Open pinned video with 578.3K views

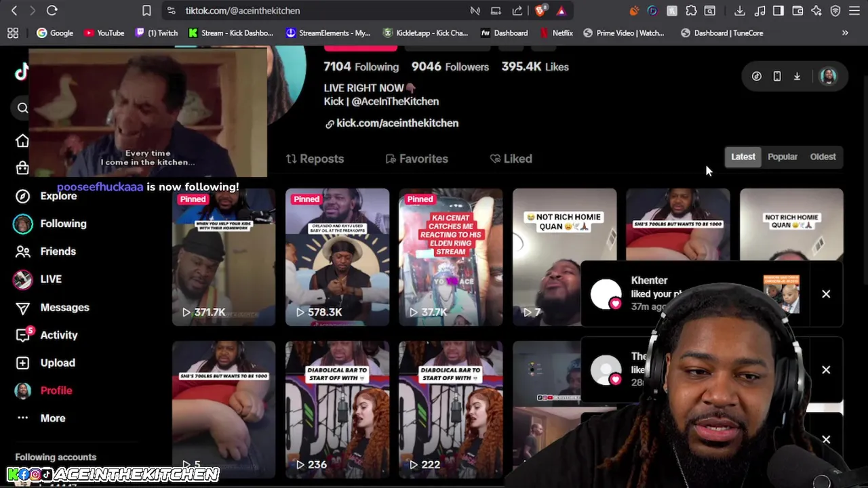click(x=337, y=258)
